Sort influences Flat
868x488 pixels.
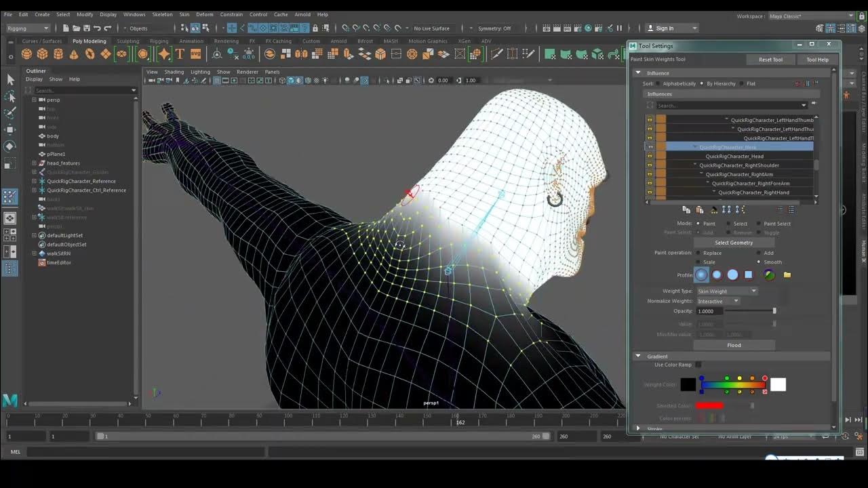[x=743, y=83]
